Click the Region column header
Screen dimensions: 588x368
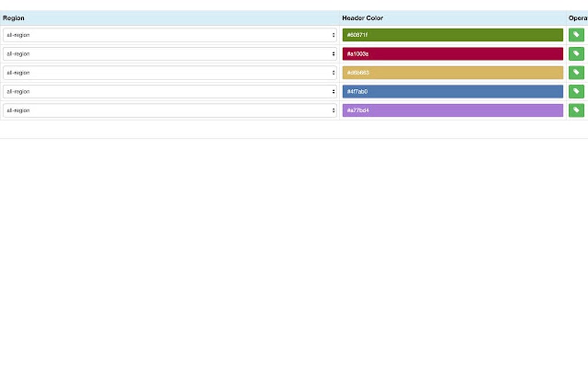(13, 18)
